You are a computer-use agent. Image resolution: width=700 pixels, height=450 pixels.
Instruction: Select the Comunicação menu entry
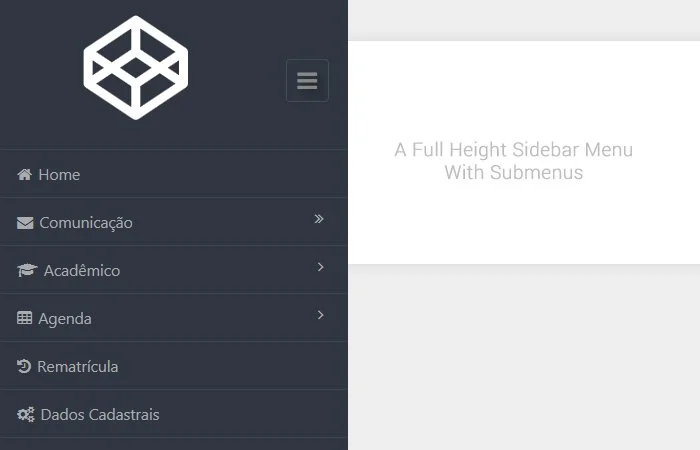(174, 222)
